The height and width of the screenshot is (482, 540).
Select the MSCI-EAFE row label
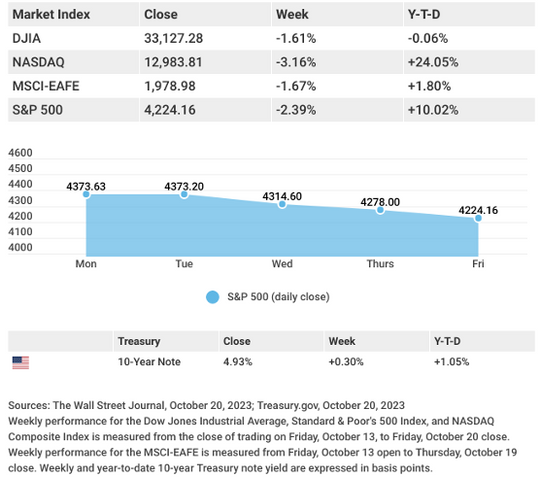tap(46, 86)
